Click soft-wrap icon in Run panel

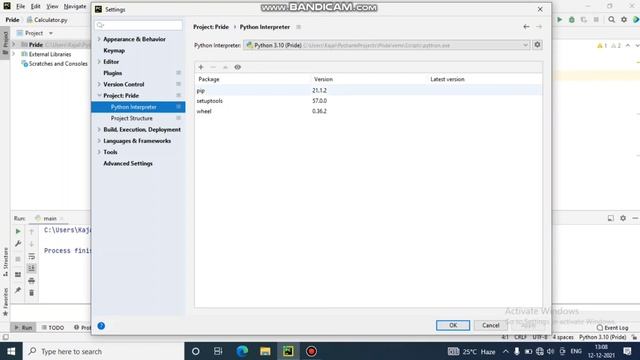(31, 256)
